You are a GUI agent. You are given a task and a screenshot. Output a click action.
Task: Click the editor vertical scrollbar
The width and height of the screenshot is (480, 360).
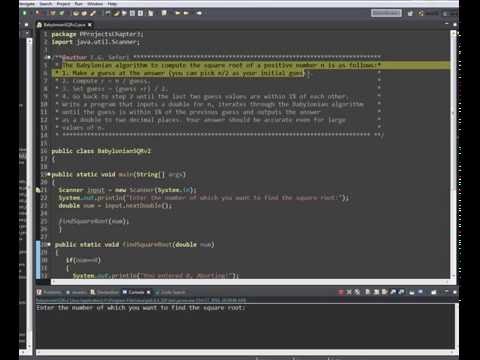coord(453,155)
